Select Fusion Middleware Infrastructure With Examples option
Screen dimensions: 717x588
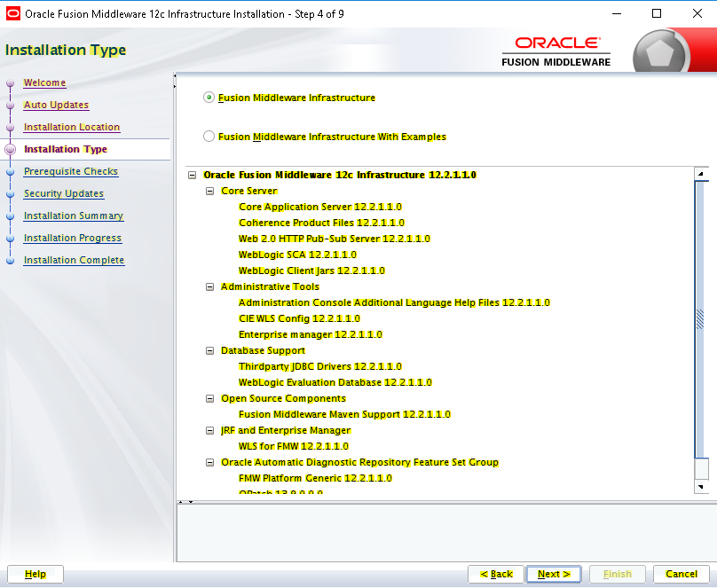pos(209,137)
